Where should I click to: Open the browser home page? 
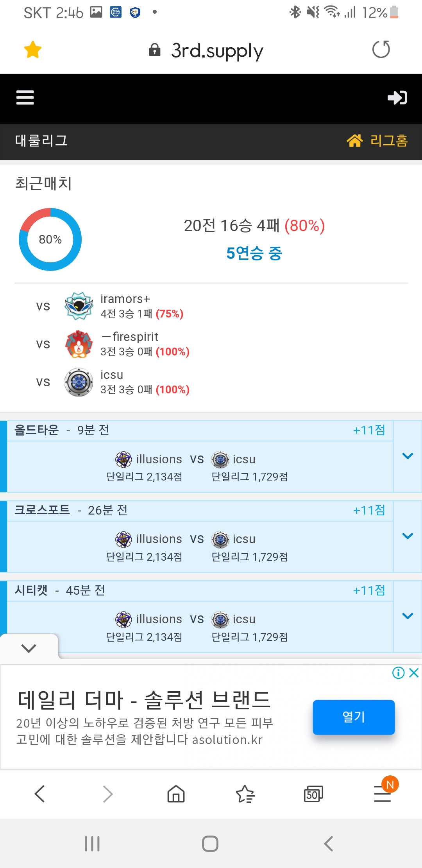[176, 794]
